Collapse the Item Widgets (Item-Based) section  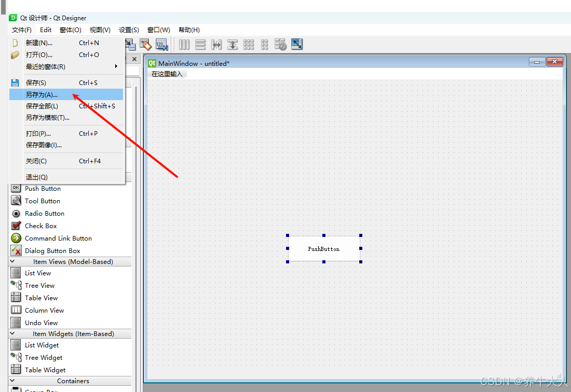point(12,333)
